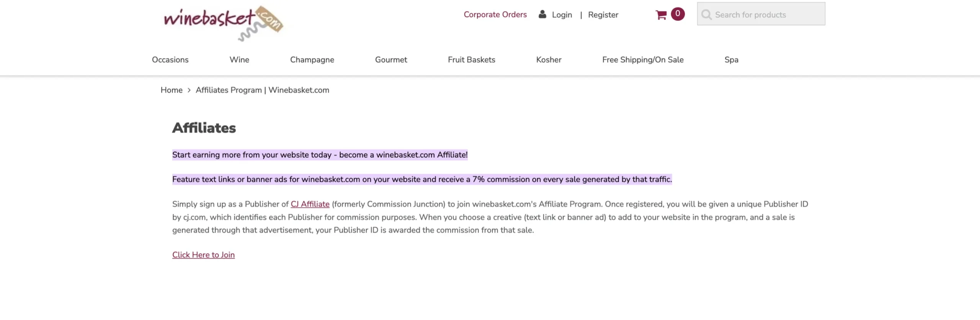Open the Spa menu
This screenshot has width=980, height=320.
[731, 60]
